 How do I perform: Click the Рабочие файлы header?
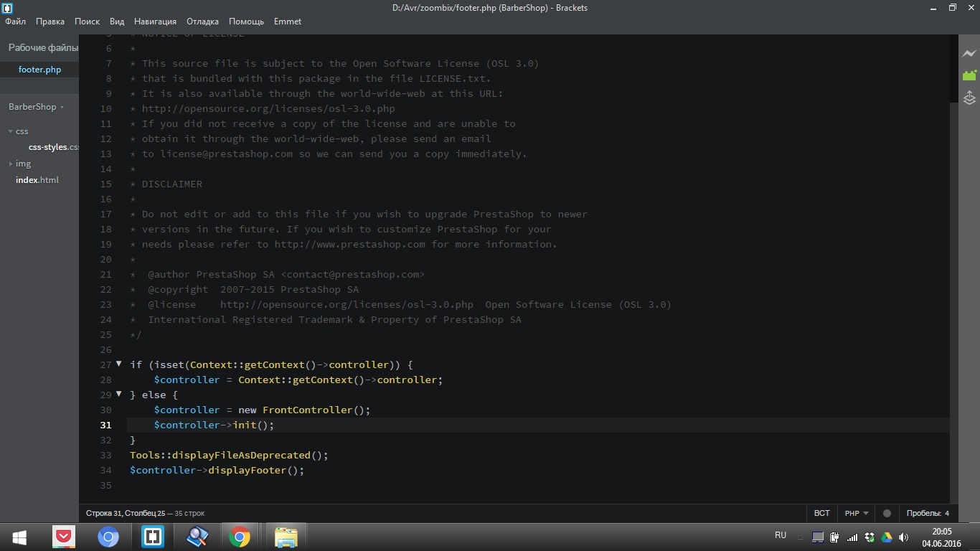43,47
